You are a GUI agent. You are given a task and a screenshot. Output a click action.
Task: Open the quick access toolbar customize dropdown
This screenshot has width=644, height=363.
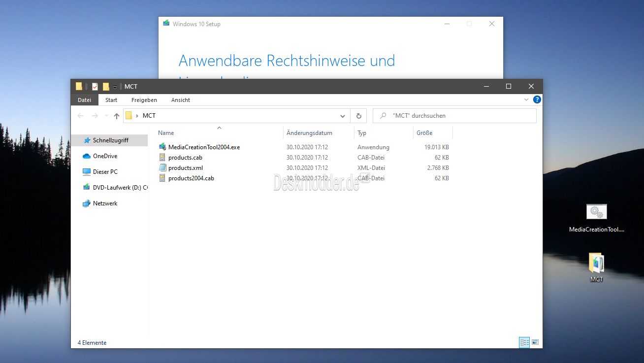[x=115, y=87]
